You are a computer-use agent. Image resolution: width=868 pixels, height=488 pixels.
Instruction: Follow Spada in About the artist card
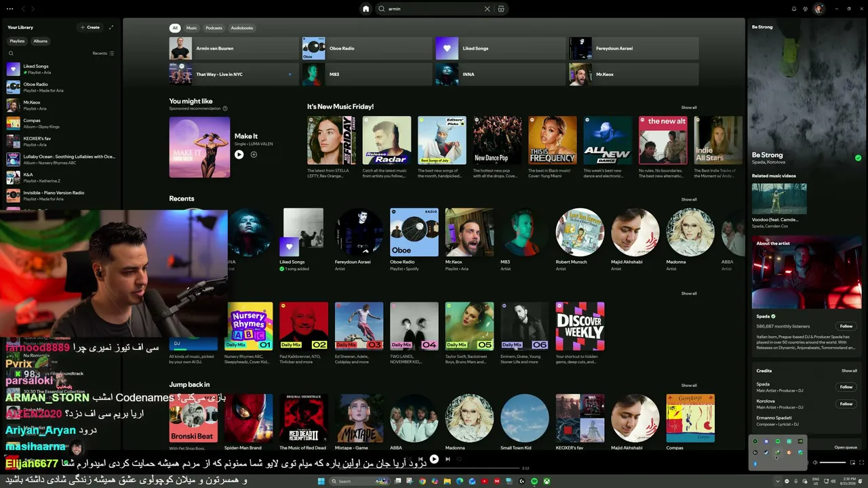pyautogui.click(x=846, y=326)
